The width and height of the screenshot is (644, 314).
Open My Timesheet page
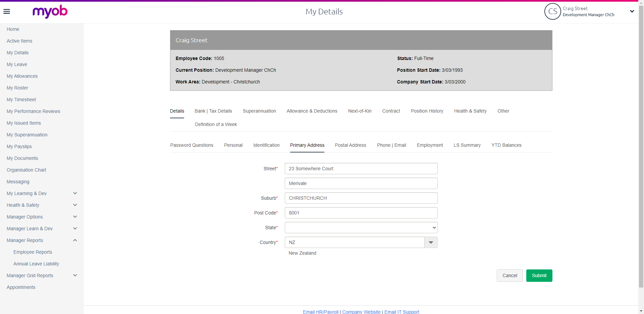21,100
